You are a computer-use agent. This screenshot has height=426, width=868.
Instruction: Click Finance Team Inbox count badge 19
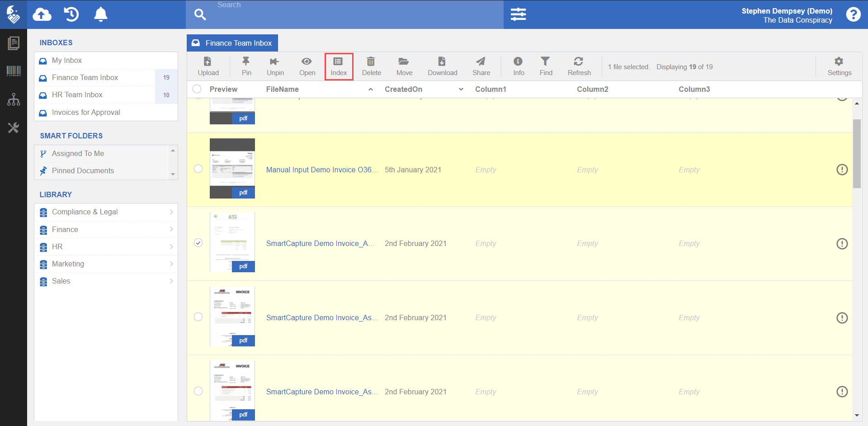point(166,78)
